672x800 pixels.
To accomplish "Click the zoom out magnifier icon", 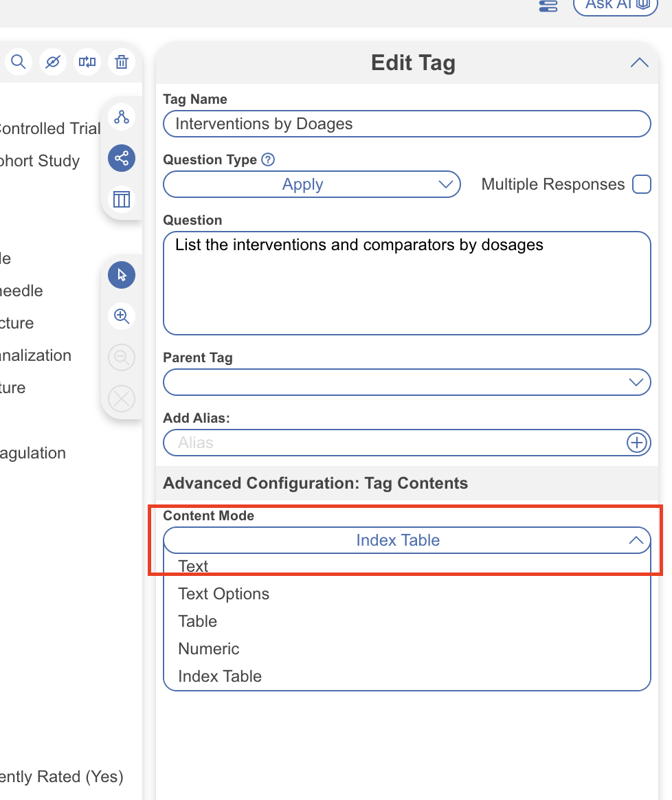I will tap(122, 357).
